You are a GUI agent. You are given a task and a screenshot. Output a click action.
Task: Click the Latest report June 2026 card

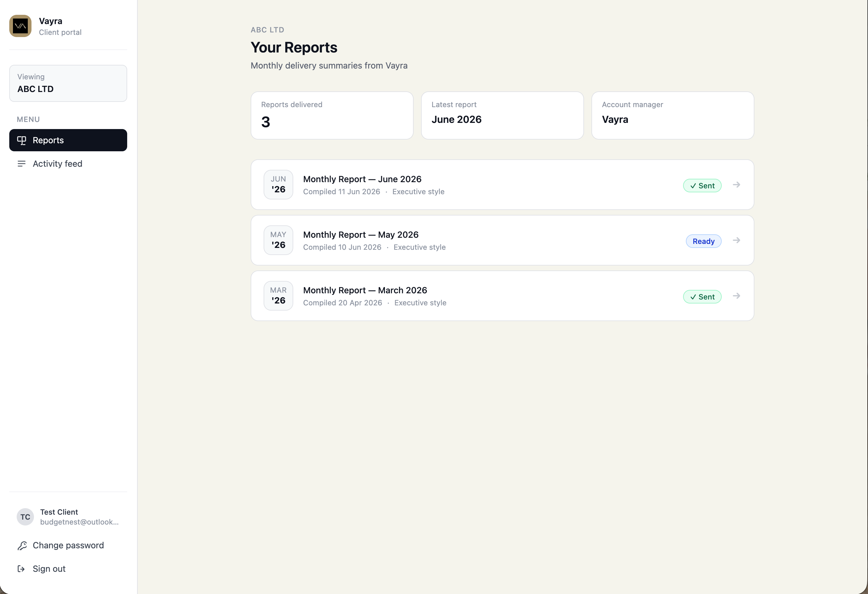point(502,116)
